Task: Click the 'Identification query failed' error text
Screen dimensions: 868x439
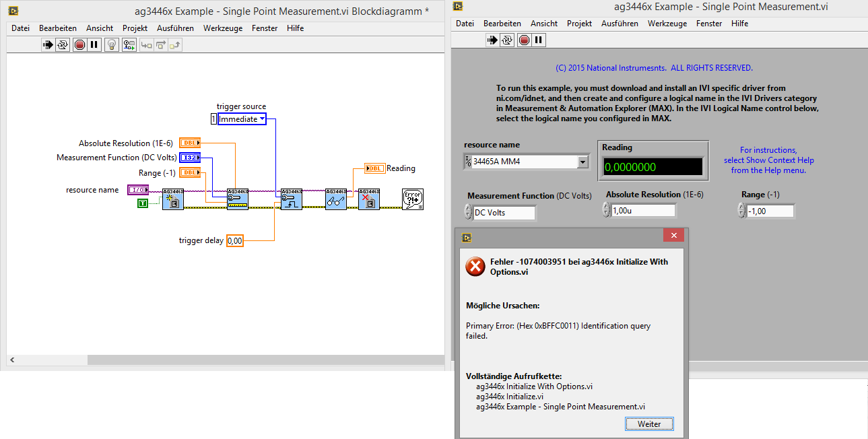Action: [558, 331]
